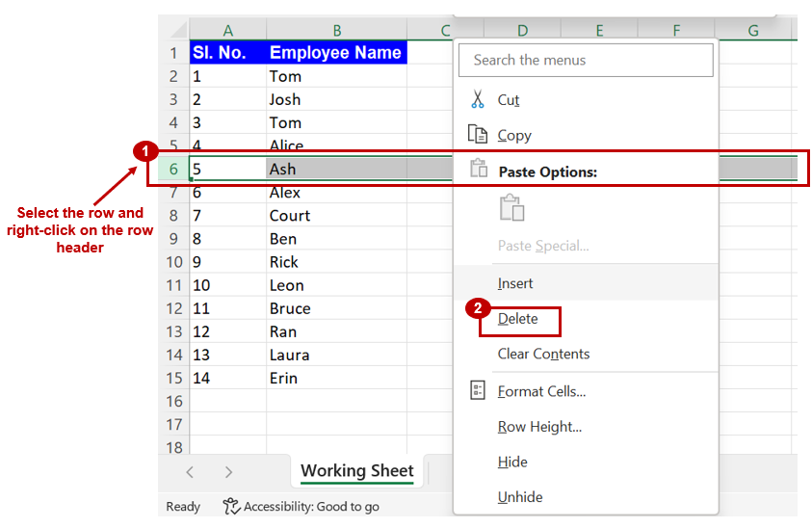Select column A header
812x528 pixels.
pyautogui.click(x=228, y=30)
